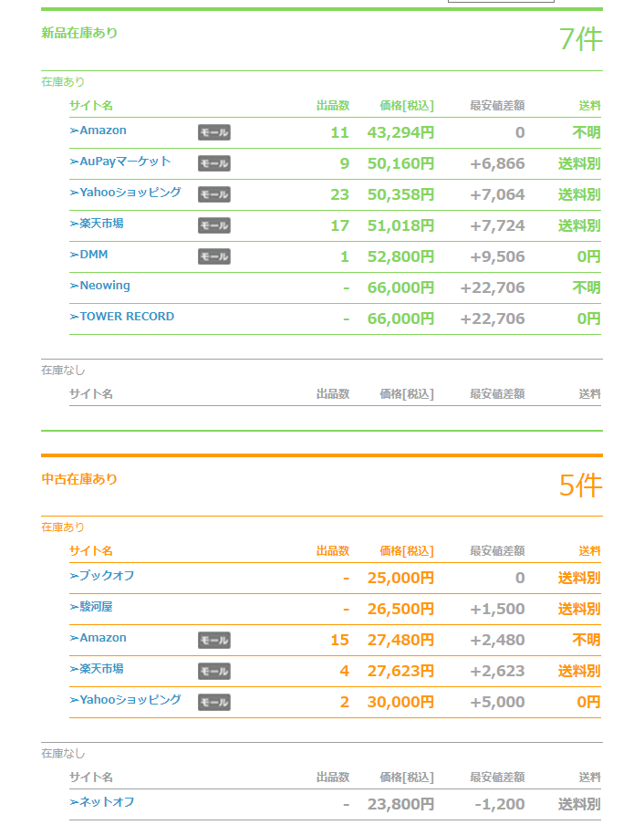Click the +9,506 price difference value
The width and height of the screenshot is (644, 825).
pyautogui.click(x=497, y=256)
